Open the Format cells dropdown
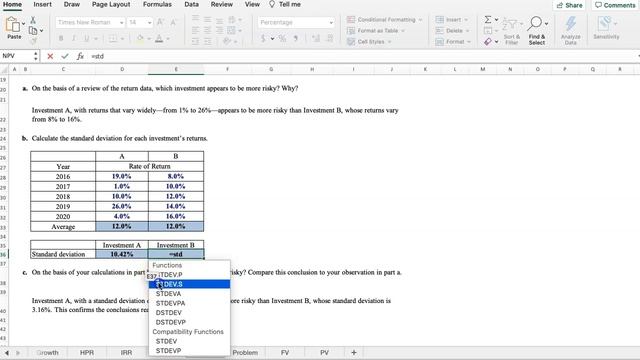This screenshot has height=360, width=640. click(453, 42)
